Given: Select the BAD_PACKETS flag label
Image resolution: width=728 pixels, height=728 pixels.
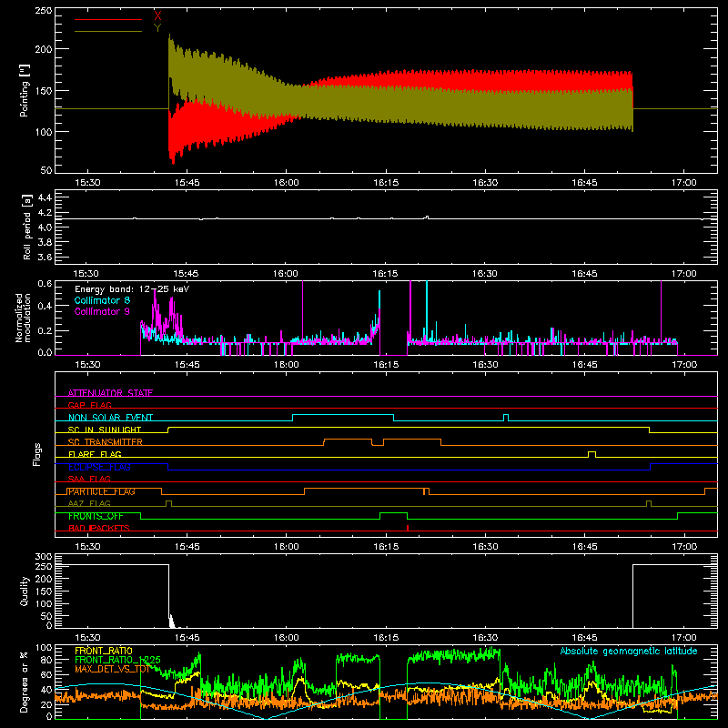Looking at the screenshot, I should point(99,528).
